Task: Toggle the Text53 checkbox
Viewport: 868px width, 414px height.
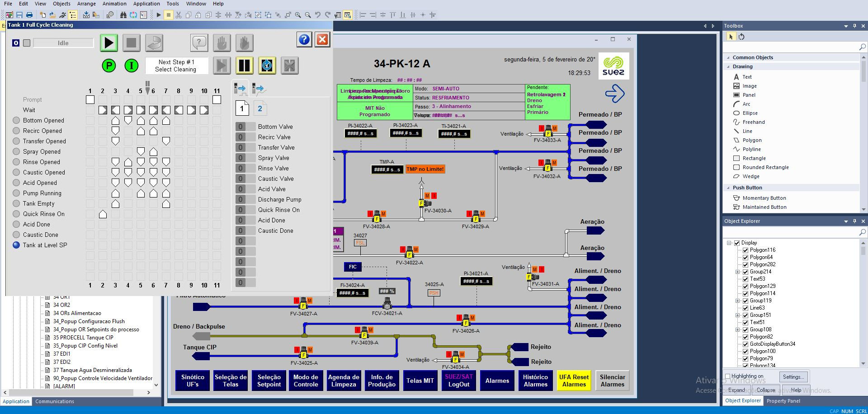Action: 745,279
